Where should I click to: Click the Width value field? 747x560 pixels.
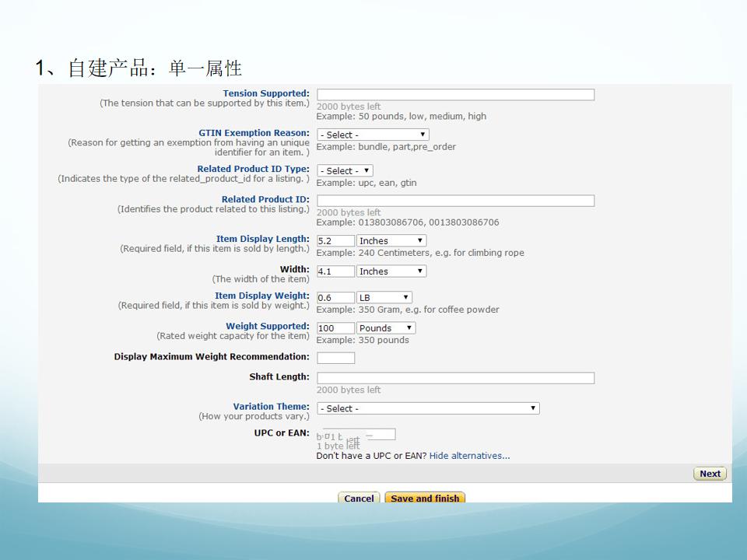[336, 271]
